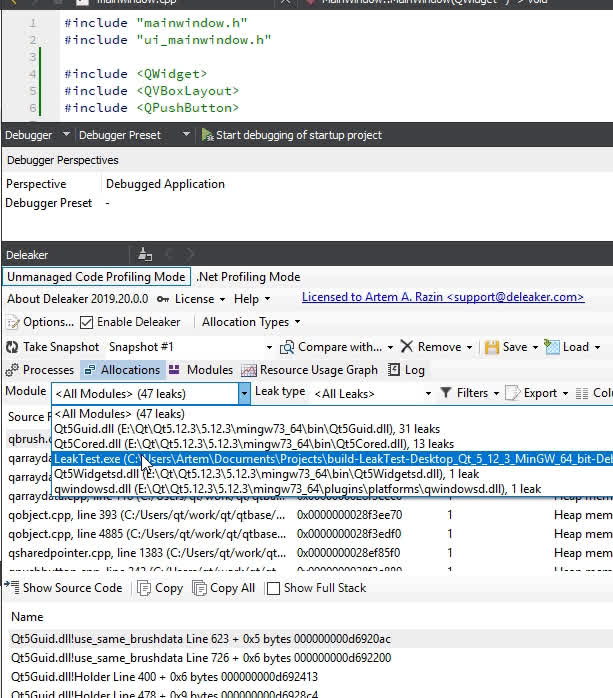Click the Debugged Application perspective value
The image size is (613, 698).
tap(165, 184)
